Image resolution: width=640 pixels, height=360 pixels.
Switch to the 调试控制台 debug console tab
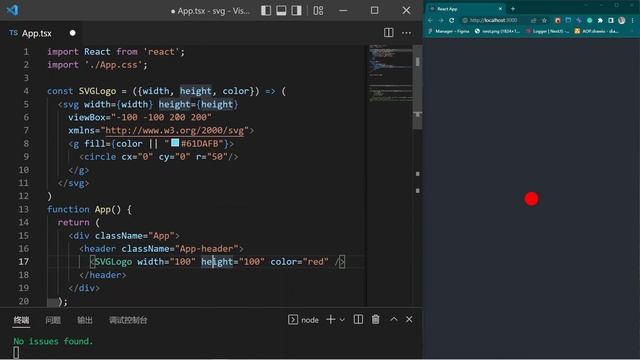128,320
